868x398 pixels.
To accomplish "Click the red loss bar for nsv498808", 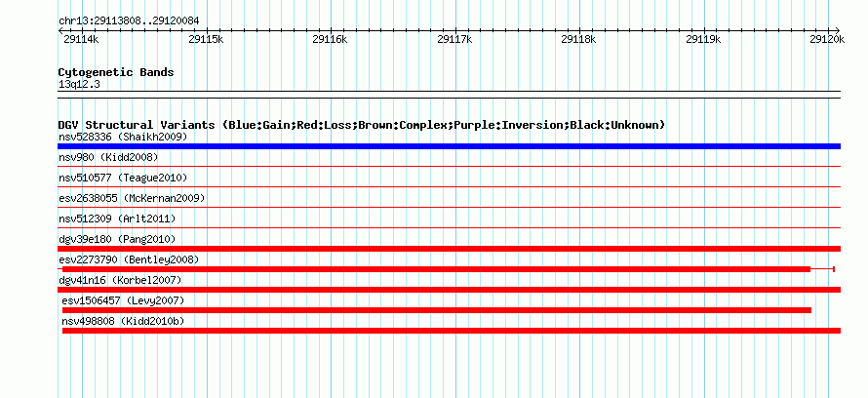I will pyautogui.click(x=452, y=331).
